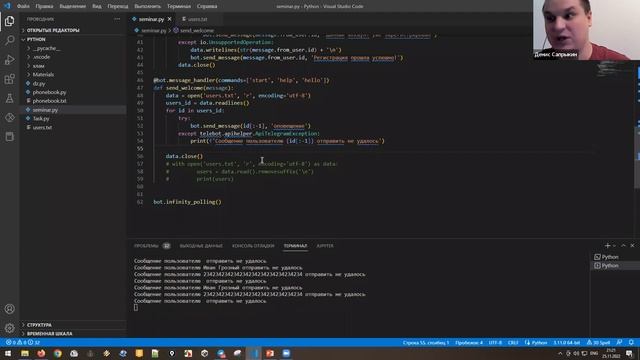Viewport: 640px width, 360px height.
Task: Switch to the ВЫХОДНЫЕ ДАННЫЕ panel tab
Action: pos(201,246)
